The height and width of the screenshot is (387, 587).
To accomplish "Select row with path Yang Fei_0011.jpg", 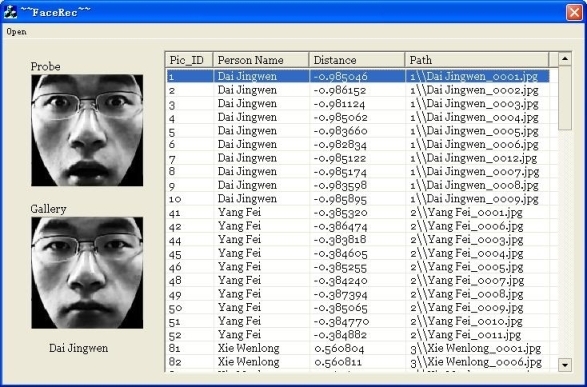I will coord(358,335).
